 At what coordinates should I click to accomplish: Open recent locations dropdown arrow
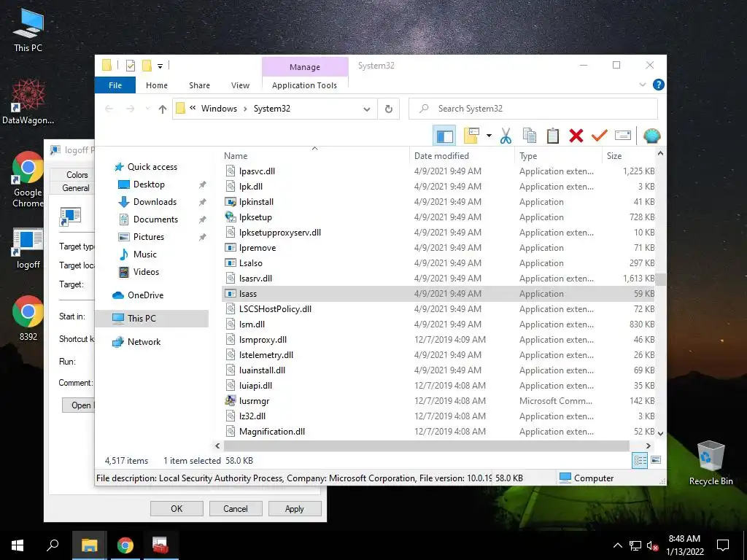[x=147, y=109]
